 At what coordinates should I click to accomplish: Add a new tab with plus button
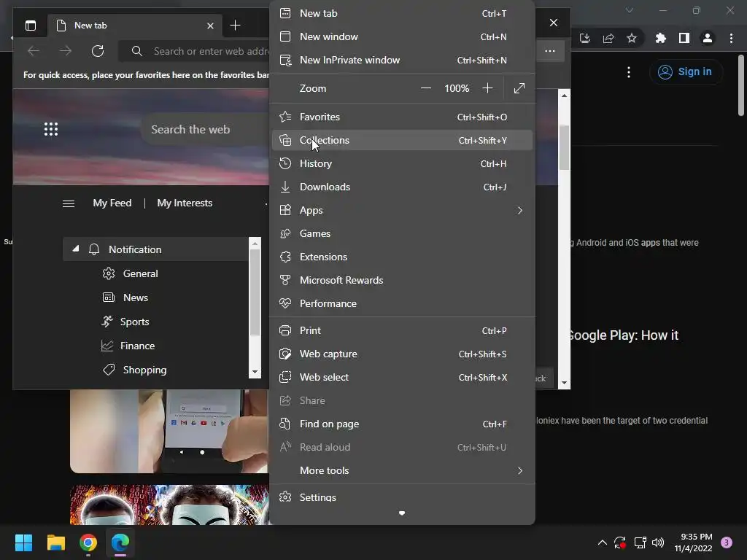pos(235,26)
